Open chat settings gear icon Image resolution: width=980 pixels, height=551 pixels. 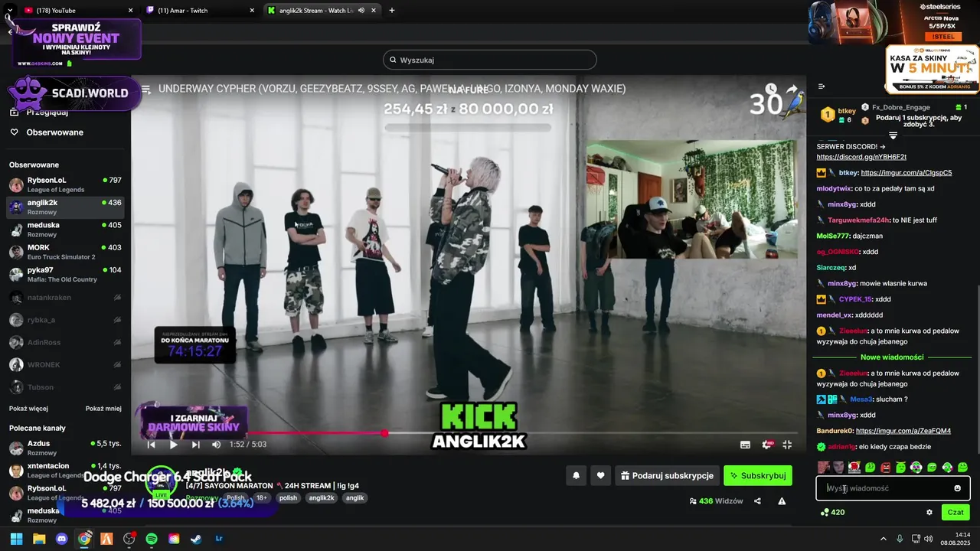[x=929, y=512]
